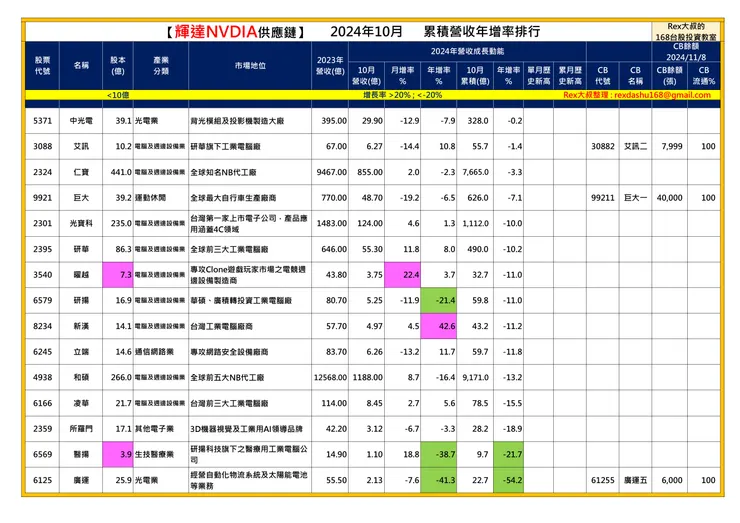Click the CB balance value 6,000
740x523 pixels.
coord(672,480)
